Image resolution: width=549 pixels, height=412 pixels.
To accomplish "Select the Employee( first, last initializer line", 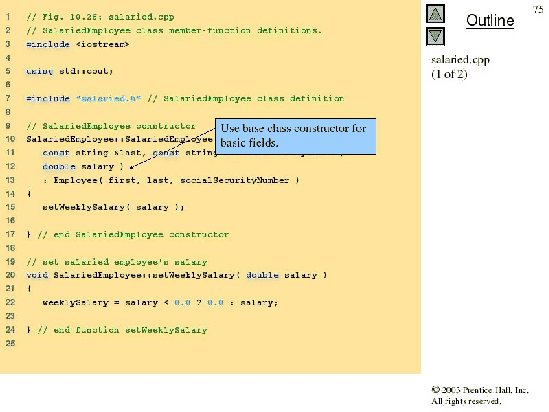I will tap(171, 180).
